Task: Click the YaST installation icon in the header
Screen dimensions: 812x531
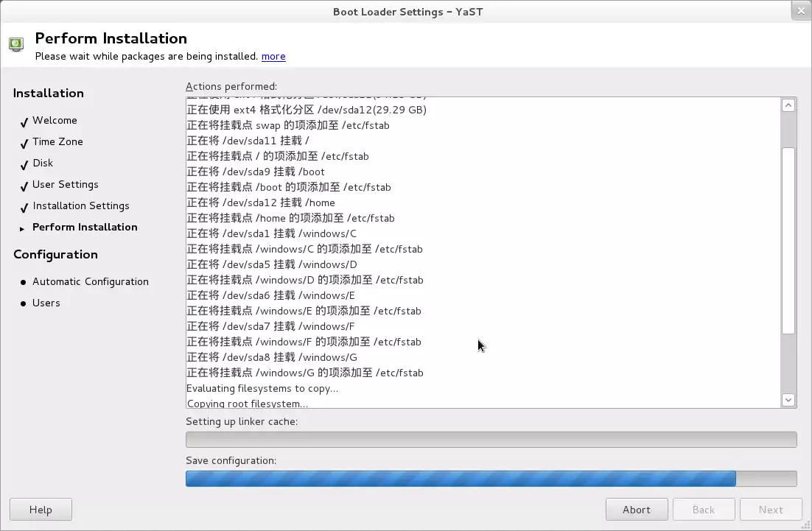Action: pos(16,44)
